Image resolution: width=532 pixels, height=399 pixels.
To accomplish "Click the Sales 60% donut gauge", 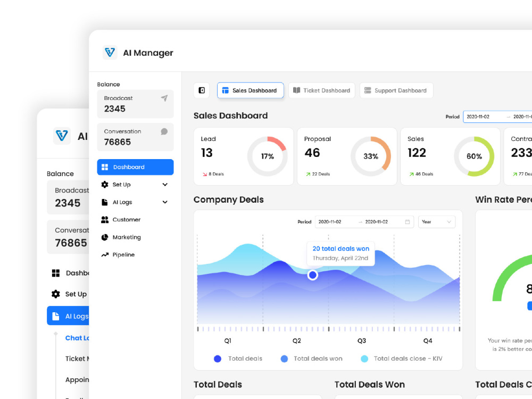I will click(x=474, y=156).
